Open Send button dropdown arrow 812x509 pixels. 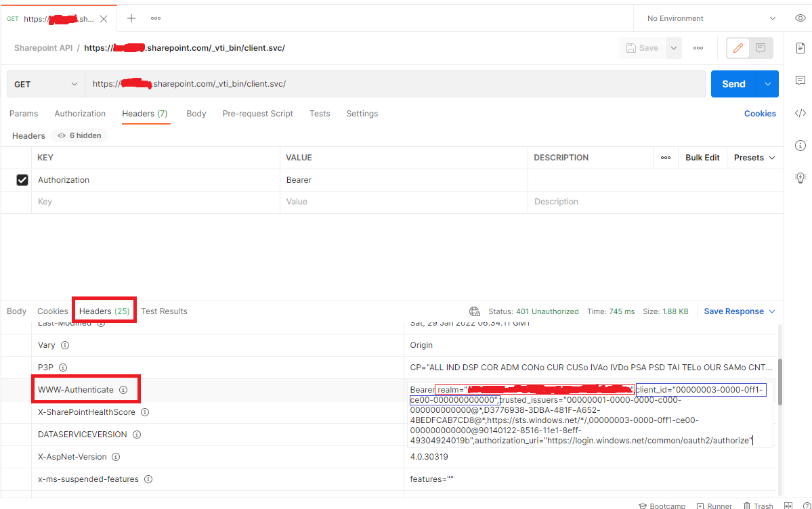(x=768, y=84)
